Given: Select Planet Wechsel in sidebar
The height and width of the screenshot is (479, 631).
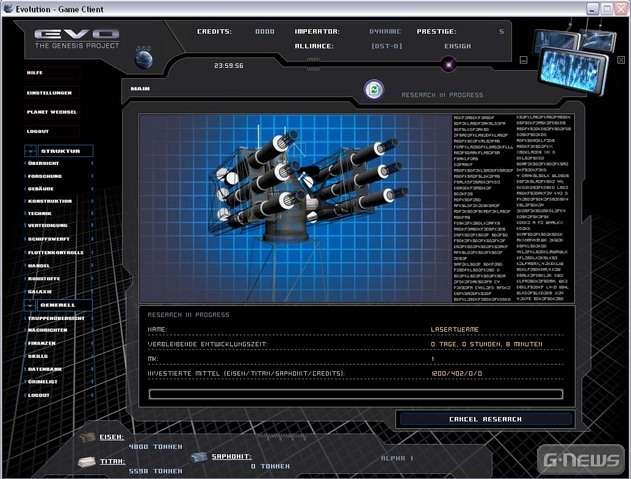Looking at the screenshot, I should [52, 112].
